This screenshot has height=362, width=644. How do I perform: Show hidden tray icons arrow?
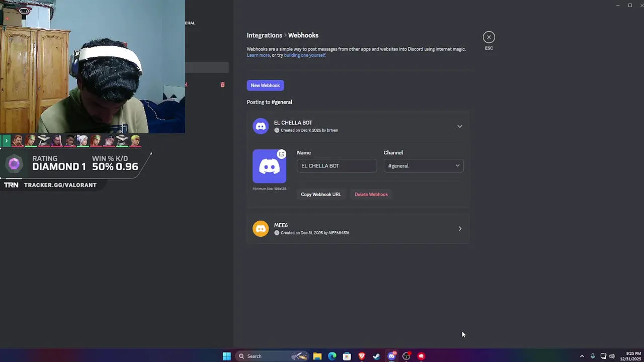(582, 356)
